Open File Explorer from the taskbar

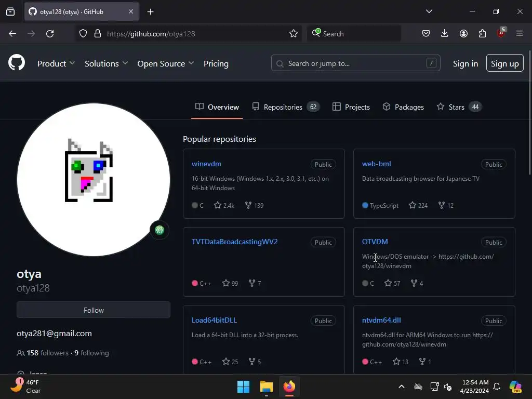[267, 387]
